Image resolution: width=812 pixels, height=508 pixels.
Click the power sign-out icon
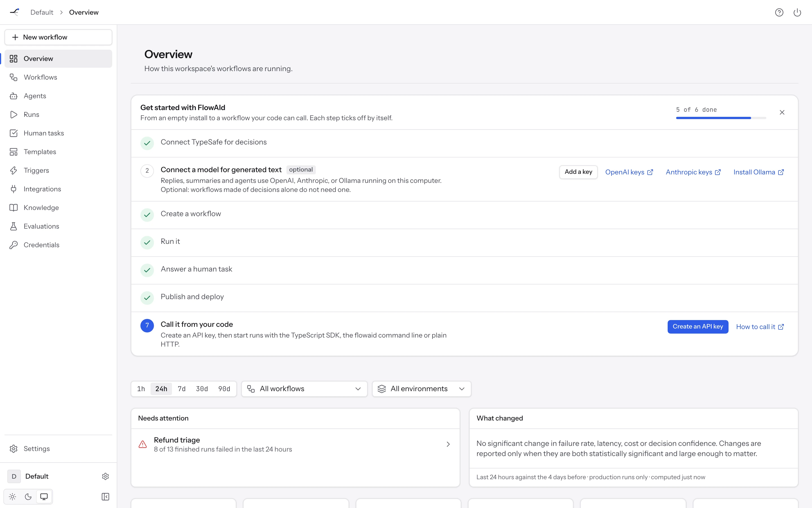coord(797,12)
